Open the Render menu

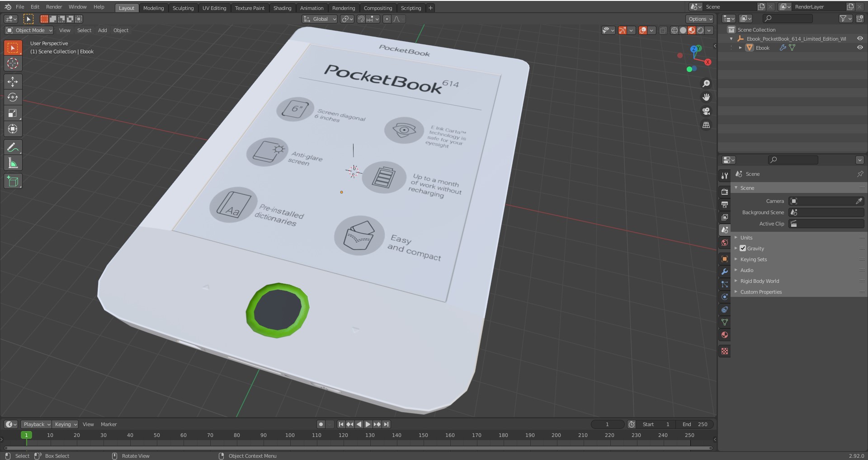coord(54,7)
